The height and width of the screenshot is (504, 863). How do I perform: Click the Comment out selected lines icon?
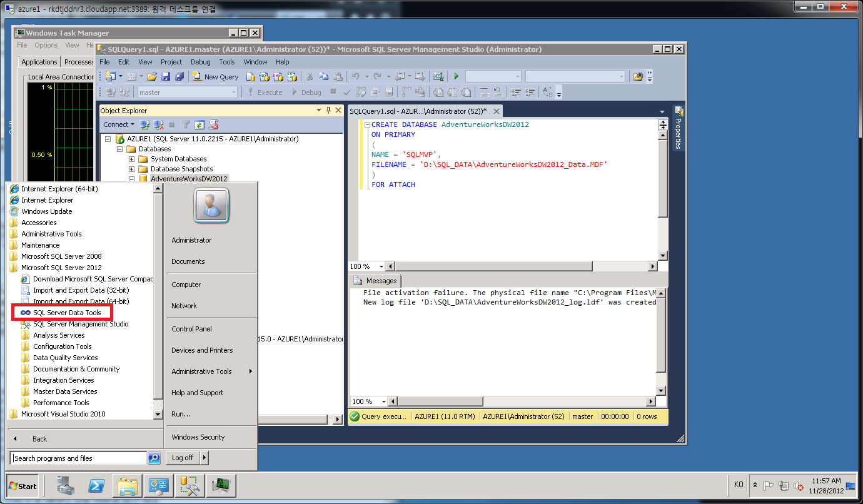483,92
